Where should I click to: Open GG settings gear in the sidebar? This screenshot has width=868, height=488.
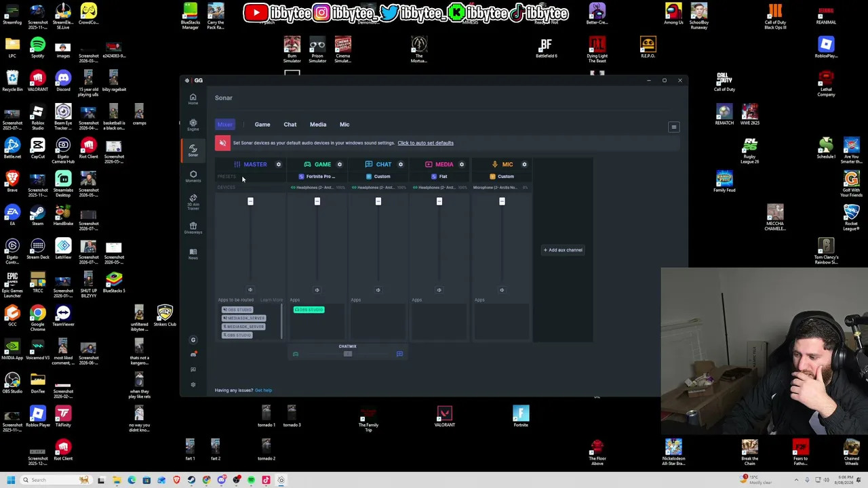tap(193, 385)
